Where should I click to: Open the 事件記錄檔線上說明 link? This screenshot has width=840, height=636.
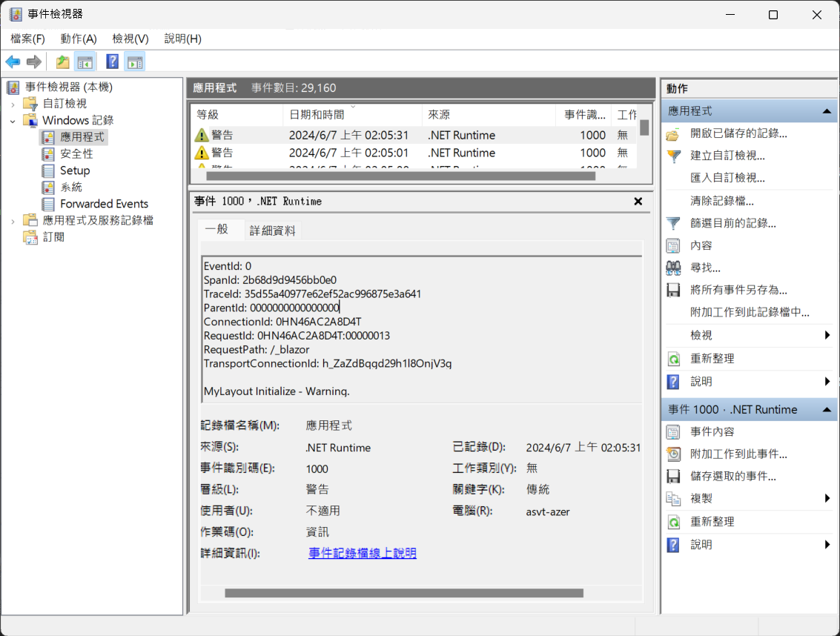point(362,553)
